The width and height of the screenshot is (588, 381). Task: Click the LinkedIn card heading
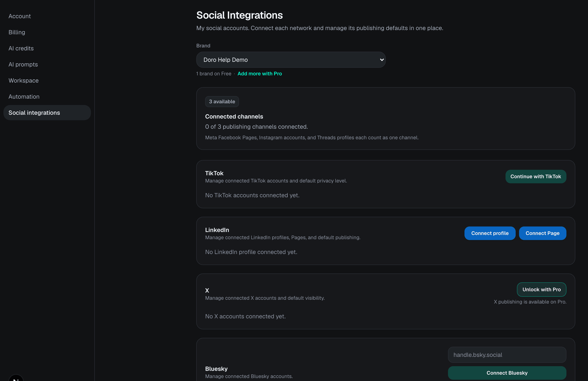point(217,230)
